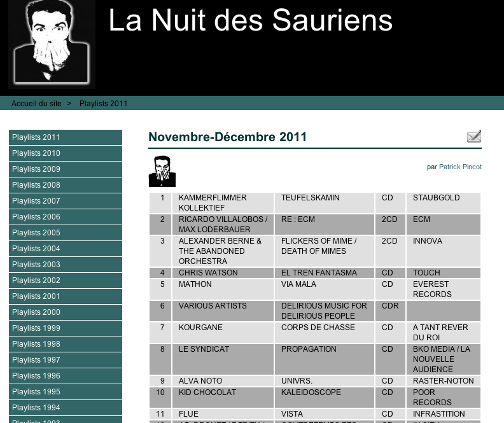Click the CDR format cell
The width and height of the screenshot is (504, 423).
(x=390, y=311)
